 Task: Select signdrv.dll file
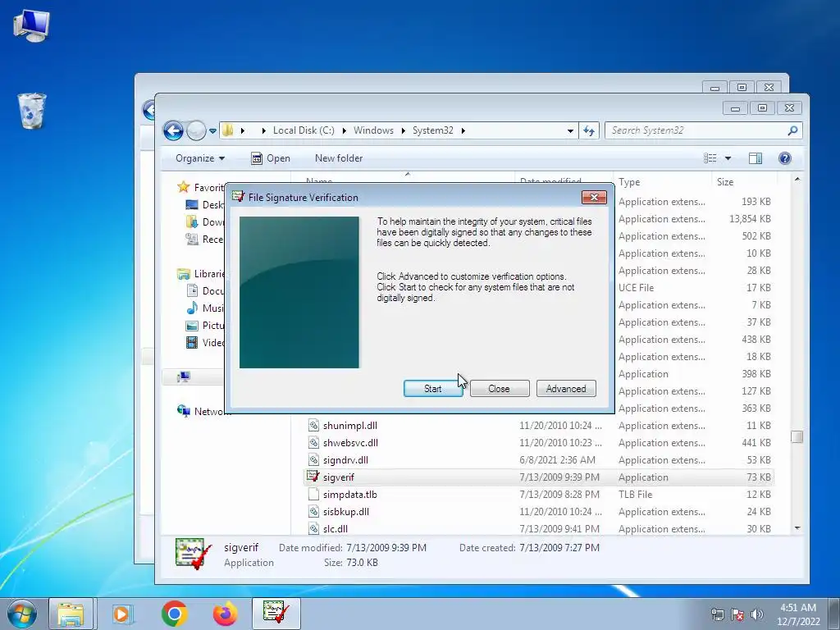coord(345,459)
